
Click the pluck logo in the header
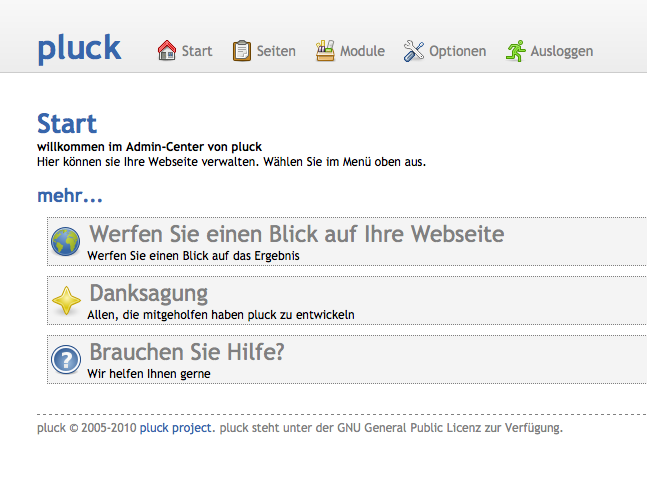point(79,49)
